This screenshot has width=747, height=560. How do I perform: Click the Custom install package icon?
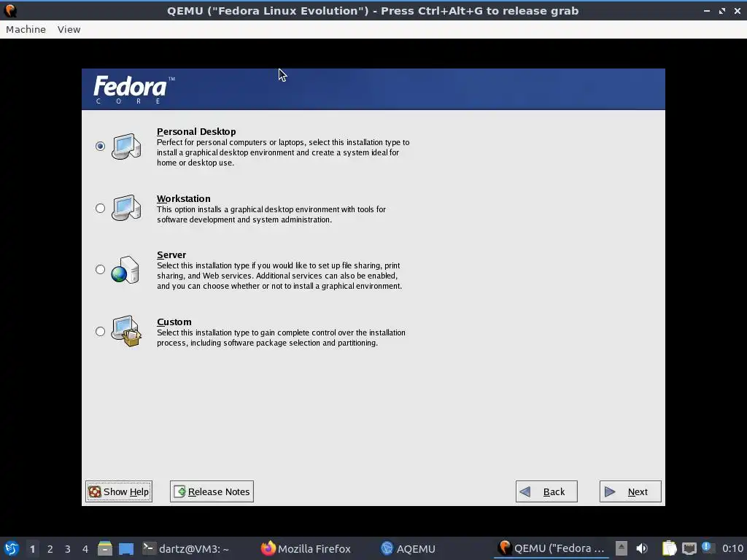coord(126,331)
